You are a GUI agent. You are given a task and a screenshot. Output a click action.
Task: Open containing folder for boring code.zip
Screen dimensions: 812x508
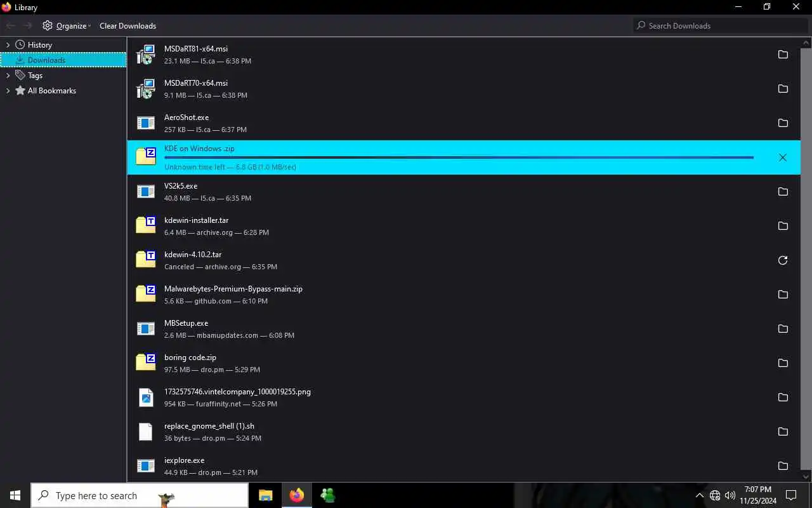783,363
